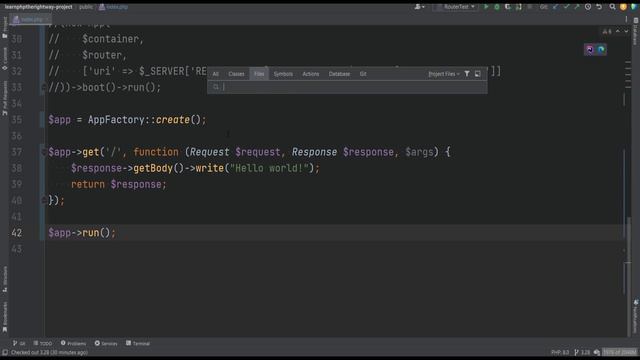Click the Stop process square icon
Screen dimensions: 640x360
[529, 7]
